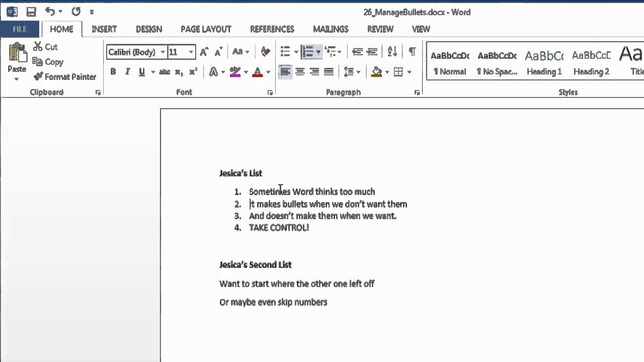Toggle Justify alignment
This screenshot has height=362, width=644.
click(x=329, y=72)
